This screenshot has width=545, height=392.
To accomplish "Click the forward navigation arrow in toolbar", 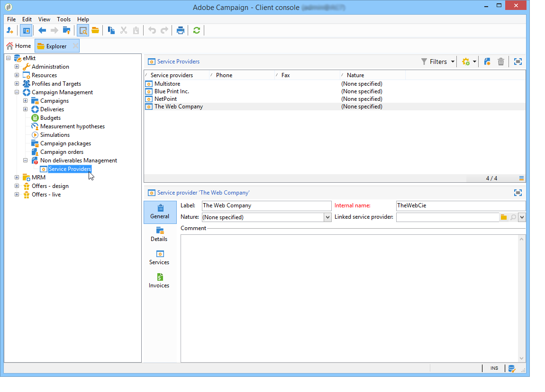I will (x=54, y=31).
